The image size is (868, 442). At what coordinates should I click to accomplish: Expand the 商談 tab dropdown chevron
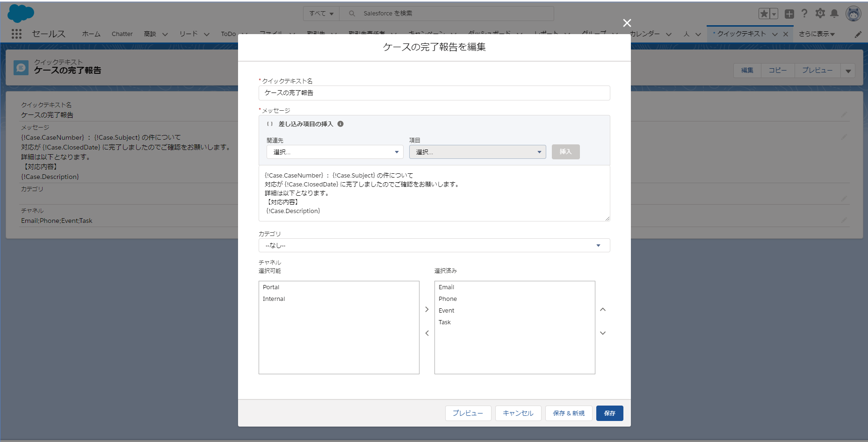[x=165, y=34]
